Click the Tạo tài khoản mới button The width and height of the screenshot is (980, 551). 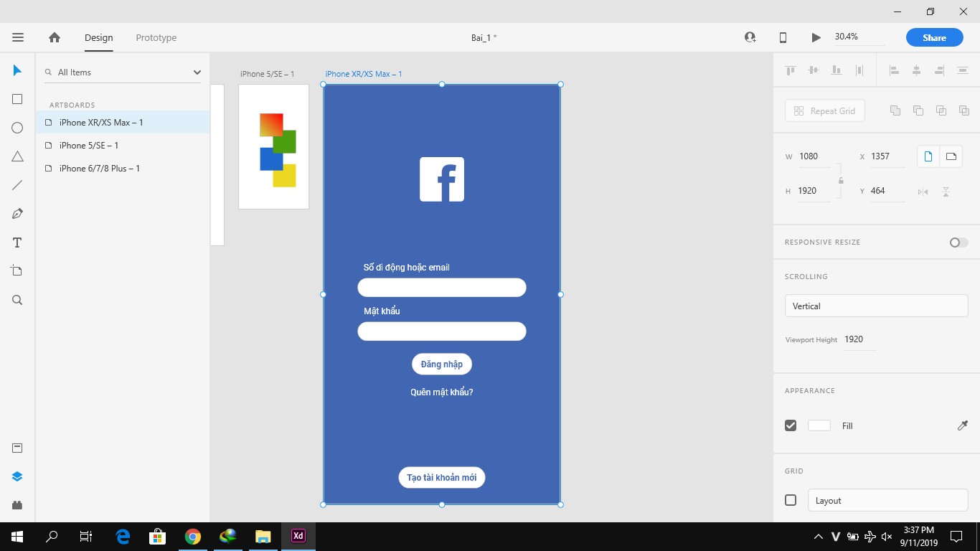point(442,477)
